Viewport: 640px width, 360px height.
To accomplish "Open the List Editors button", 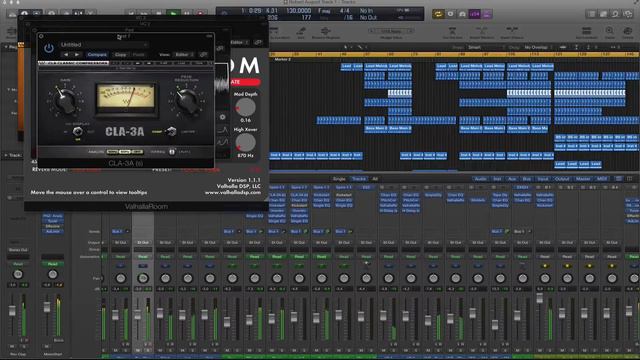I will (591, 14).
